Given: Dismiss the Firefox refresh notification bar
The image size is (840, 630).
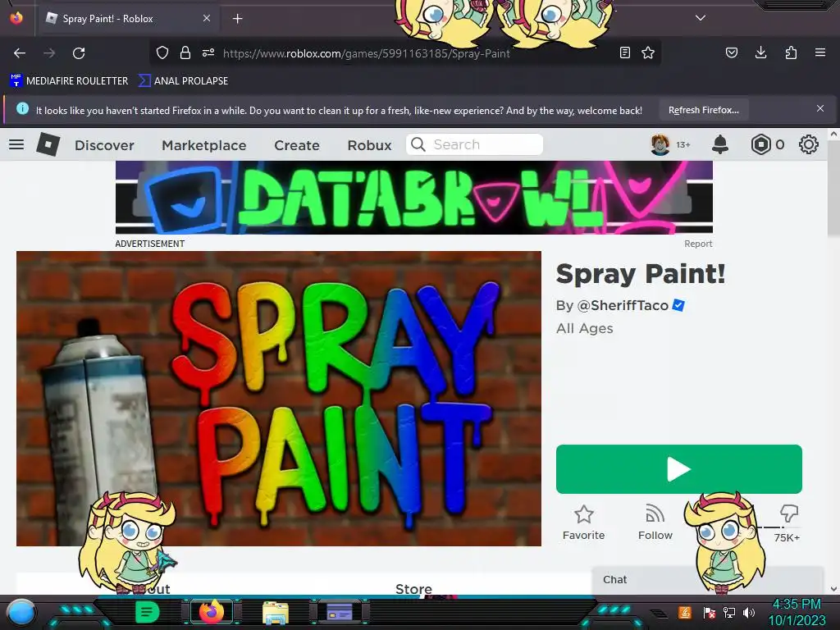Looking at the screenshot, I should click(820, 109).
